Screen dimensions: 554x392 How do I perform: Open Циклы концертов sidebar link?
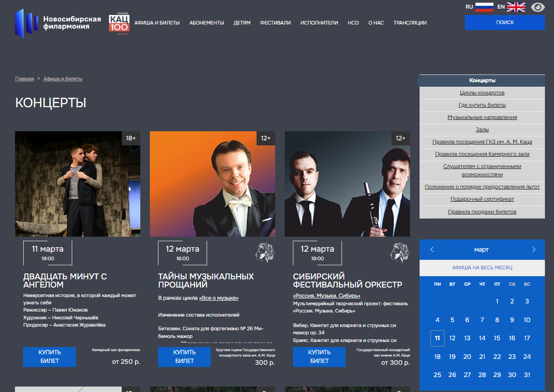click(x=482, y=93)
